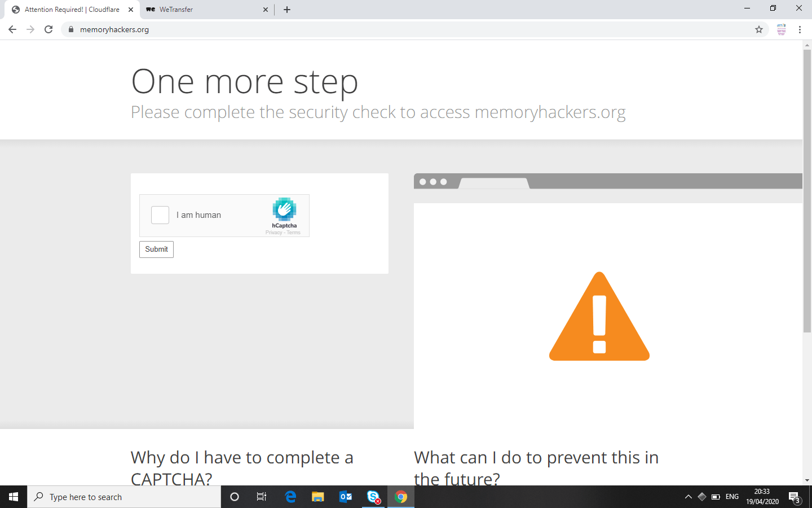Open Task View on the taskbar
812x508 pixels.
262,497
